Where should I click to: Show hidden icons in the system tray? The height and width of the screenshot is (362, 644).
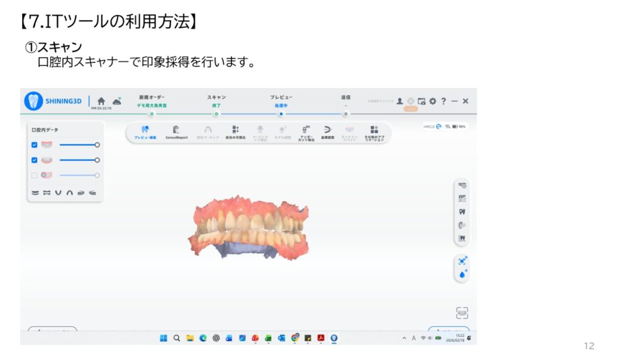coord(404,338)
